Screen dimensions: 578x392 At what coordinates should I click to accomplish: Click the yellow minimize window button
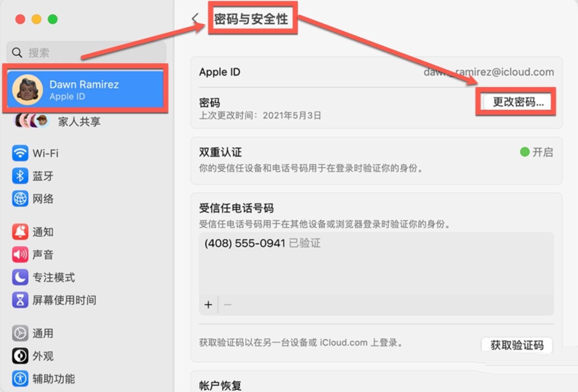pos(37,19)
